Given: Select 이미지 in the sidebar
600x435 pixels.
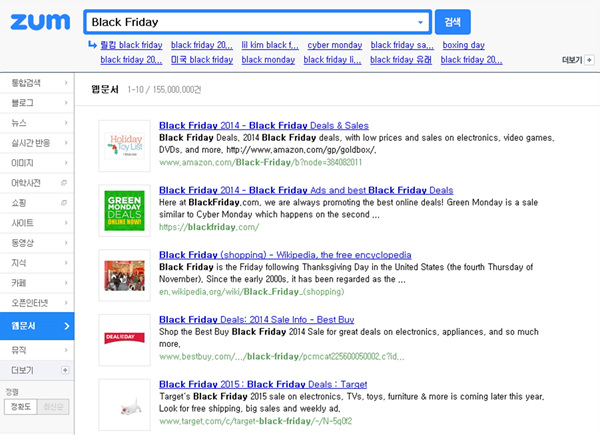Looking at the screenshot, I should [x=37, y=163].
